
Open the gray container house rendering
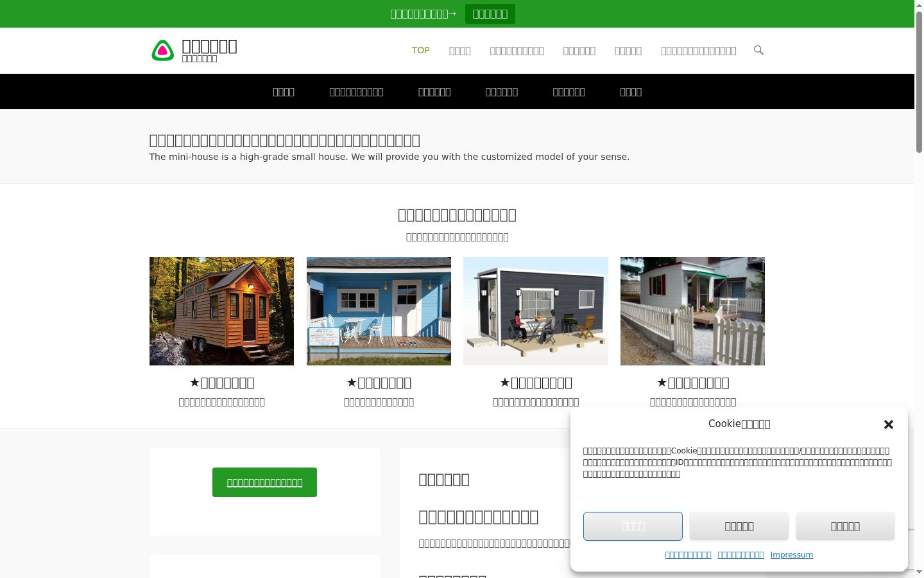(x=536, y=311)
